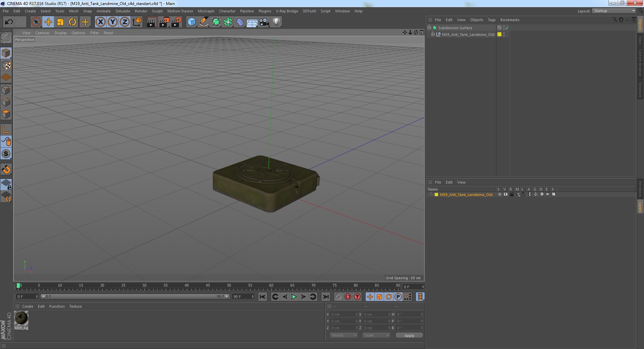Switch to Content Browser side tab

640,62
